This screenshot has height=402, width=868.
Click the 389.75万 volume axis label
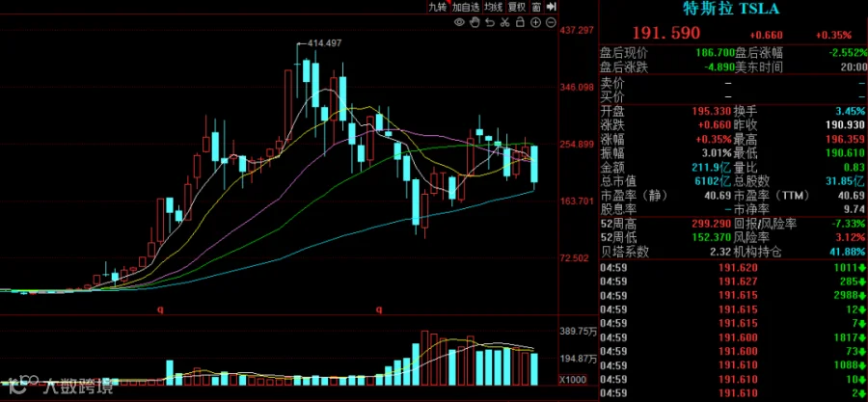pos(578,332)
